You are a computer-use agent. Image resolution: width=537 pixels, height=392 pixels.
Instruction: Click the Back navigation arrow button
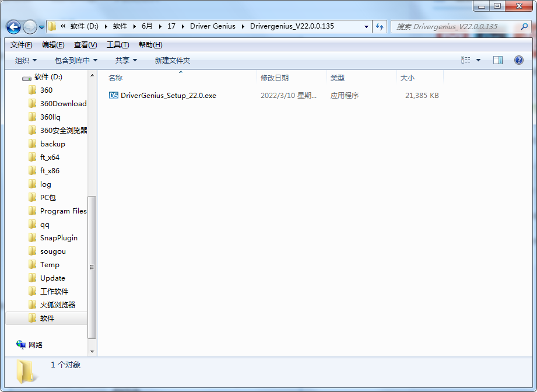click(13, 27)
